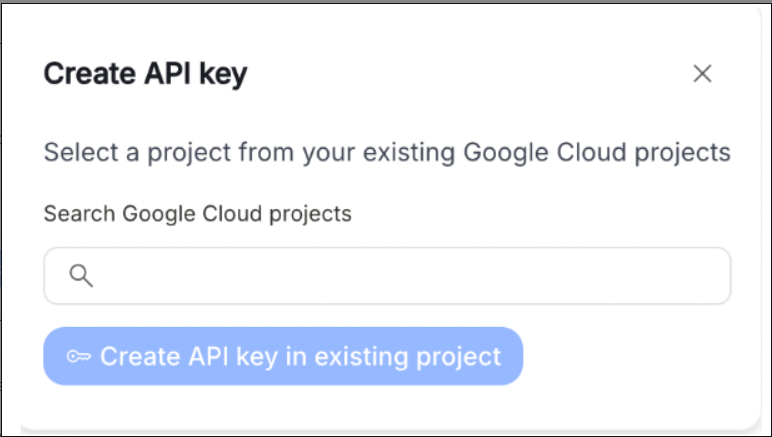The width and height of the screenshot is (772, 437).
Task: Close the Create API key dialog
Action: [702, 74]
